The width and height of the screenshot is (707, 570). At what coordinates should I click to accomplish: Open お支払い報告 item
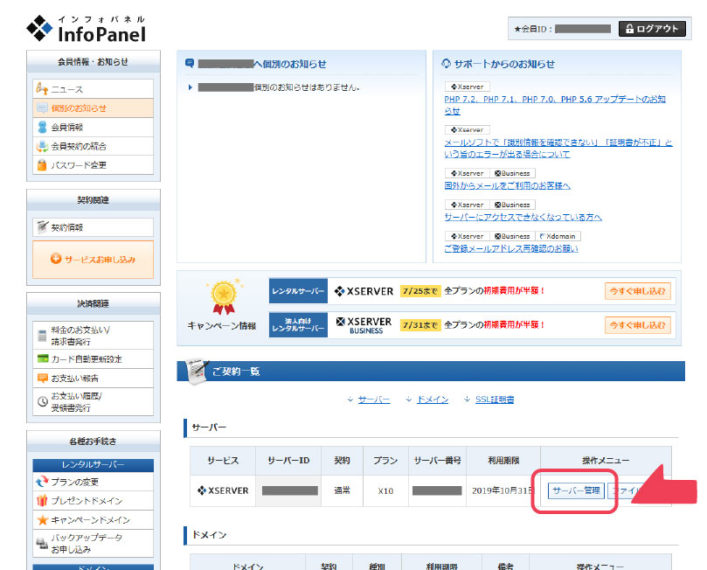(93, 378)
